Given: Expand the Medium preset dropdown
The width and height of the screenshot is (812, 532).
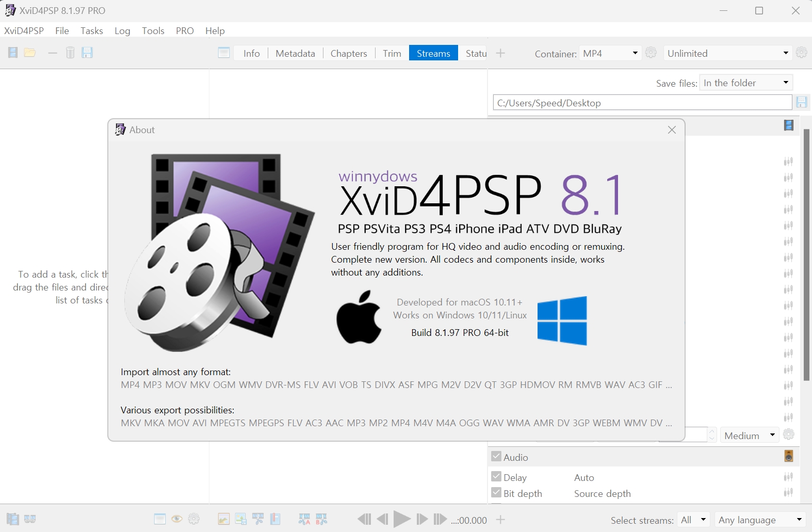Looking at the screenshot, I should point(750,435).
